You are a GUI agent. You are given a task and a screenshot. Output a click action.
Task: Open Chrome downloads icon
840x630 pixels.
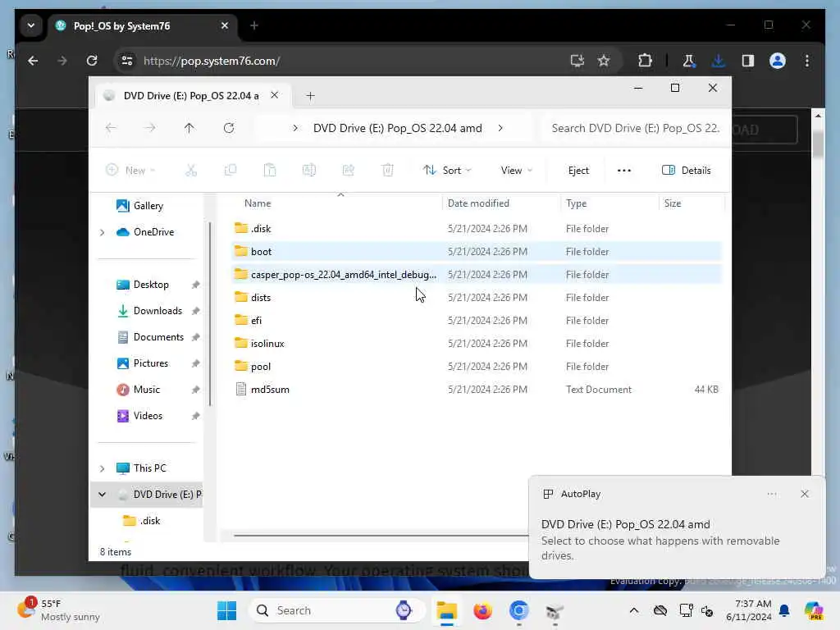click(x=719, y=61)
